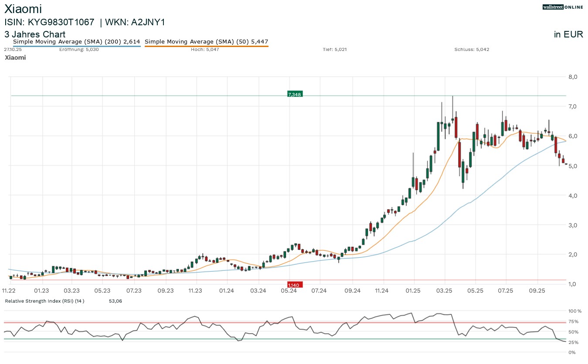Viewport: 588px width, 364px height.
Task: Click the Schluss 5,042 closing value
Action: click(472, 49)
